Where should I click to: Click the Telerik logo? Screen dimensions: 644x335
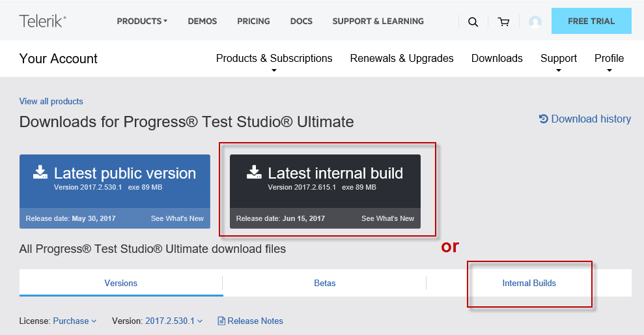42,21
